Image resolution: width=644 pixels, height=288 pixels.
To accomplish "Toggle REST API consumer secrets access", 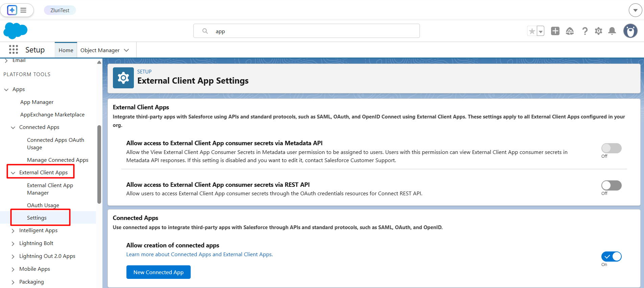I will 611,185.
